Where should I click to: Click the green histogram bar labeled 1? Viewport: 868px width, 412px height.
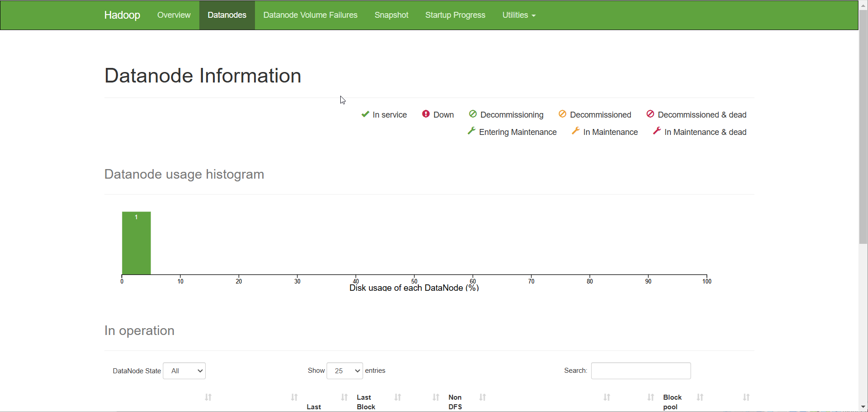tap(136, 244)
